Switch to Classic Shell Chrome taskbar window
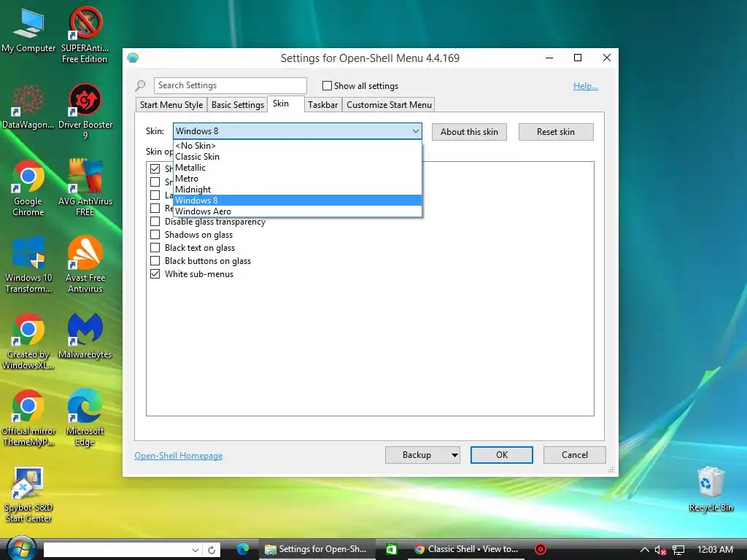The height and width of the screenshot is (560, 747). [x=466, y=549]
